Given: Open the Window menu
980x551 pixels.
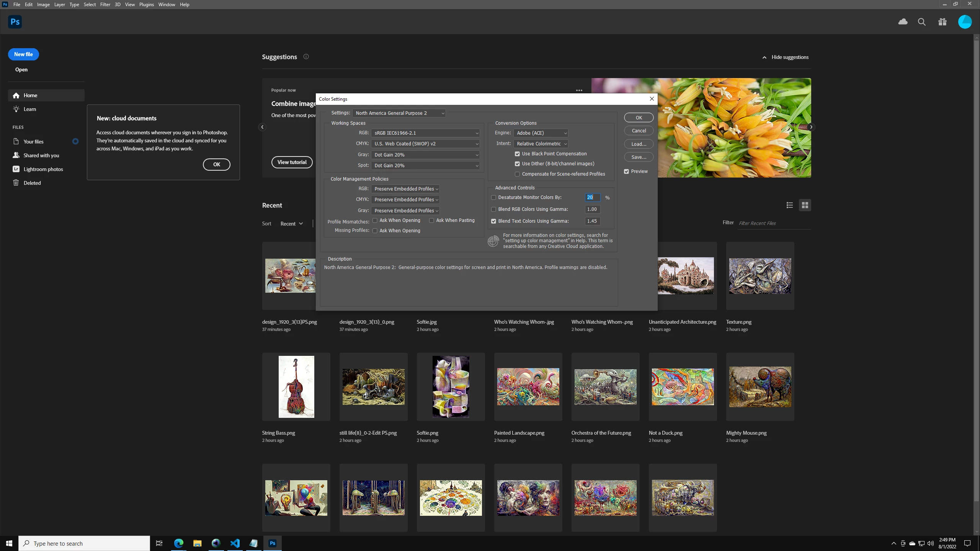Looking at the screenshot, I should 167,5.
